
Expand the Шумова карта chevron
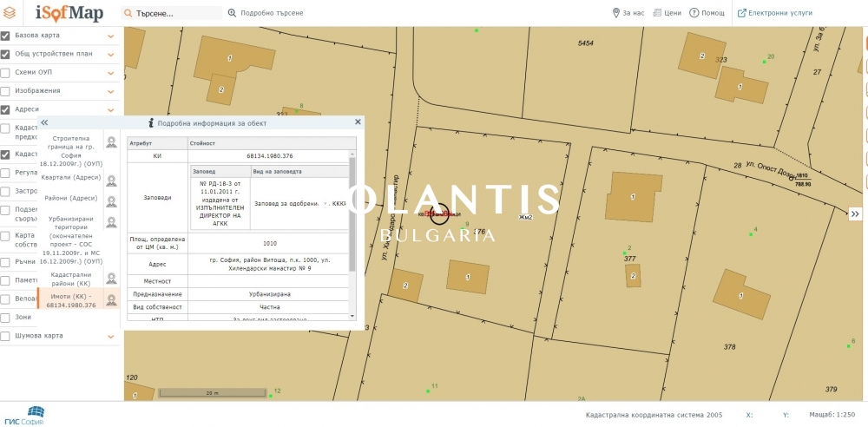(x=111, y=337)
